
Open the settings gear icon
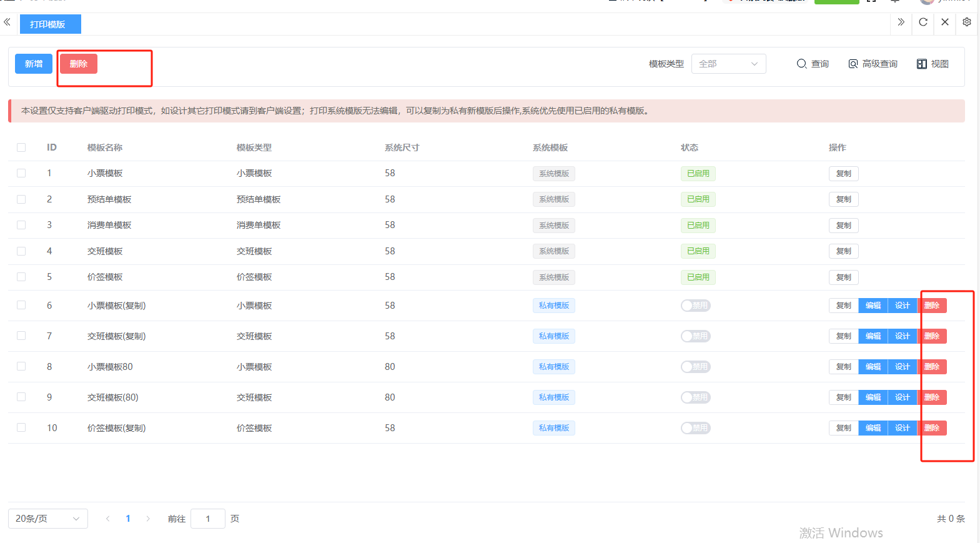point(966,22)
